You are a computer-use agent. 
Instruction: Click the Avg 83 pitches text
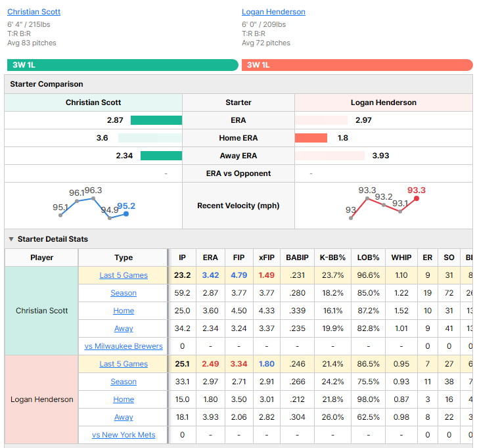[x=32, y=43]
